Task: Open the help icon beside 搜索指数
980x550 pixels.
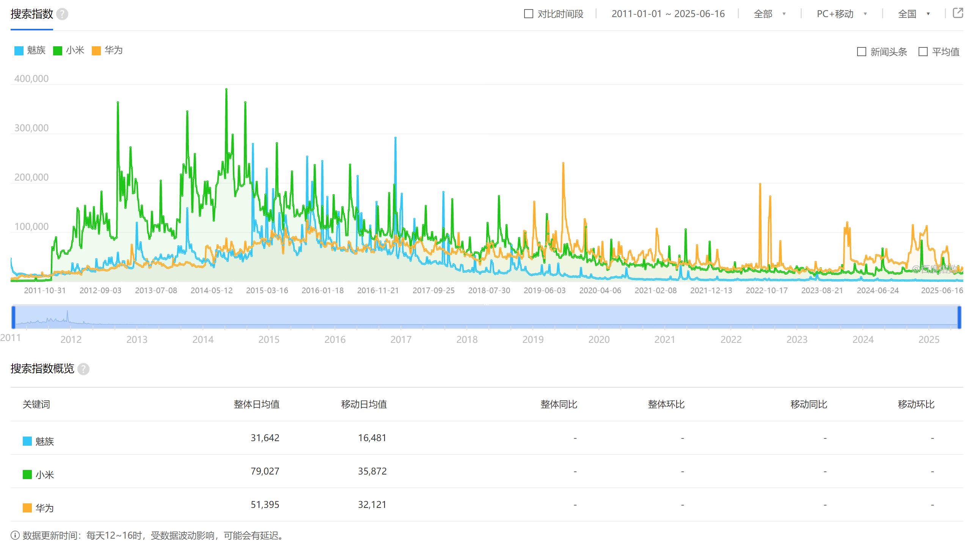Action: [62, 14]
